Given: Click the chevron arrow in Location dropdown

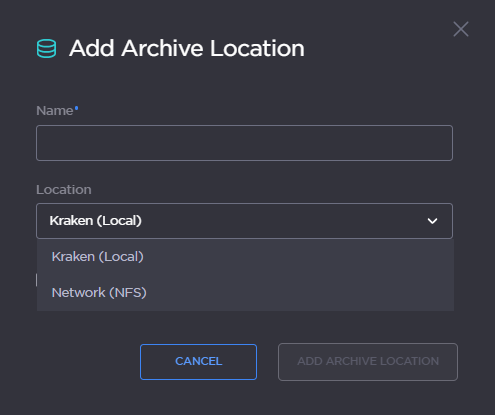Looking at the screenshot, I should point(432,221).
